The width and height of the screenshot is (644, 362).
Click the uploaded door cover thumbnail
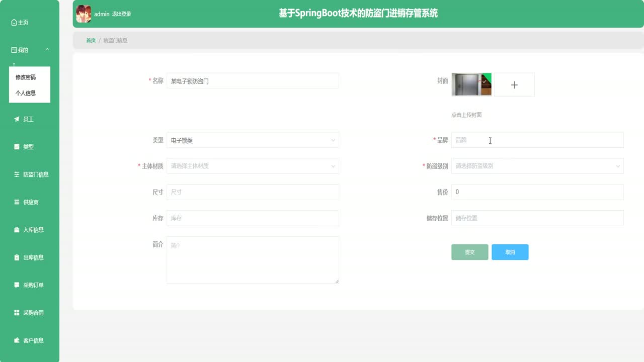[x=471, y=84]
